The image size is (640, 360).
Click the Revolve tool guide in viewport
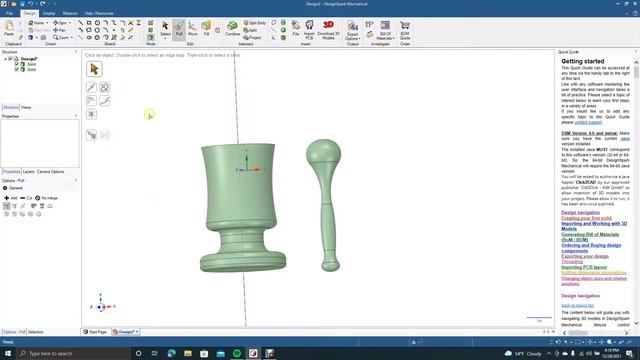(104, 87)
